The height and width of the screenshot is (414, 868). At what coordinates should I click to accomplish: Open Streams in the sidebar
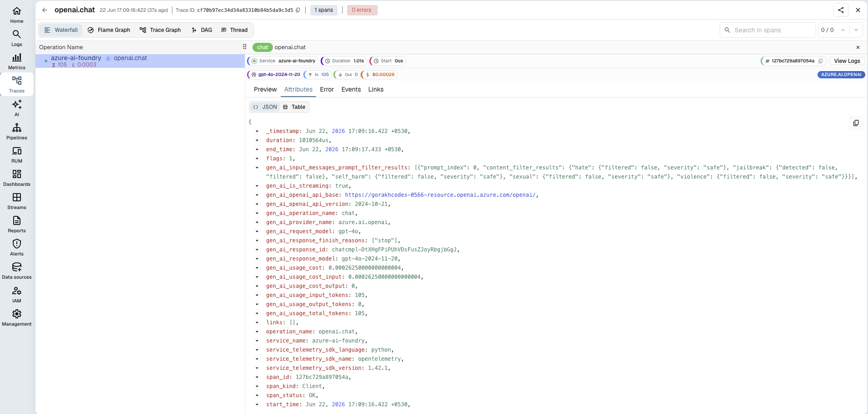point(17,201)
